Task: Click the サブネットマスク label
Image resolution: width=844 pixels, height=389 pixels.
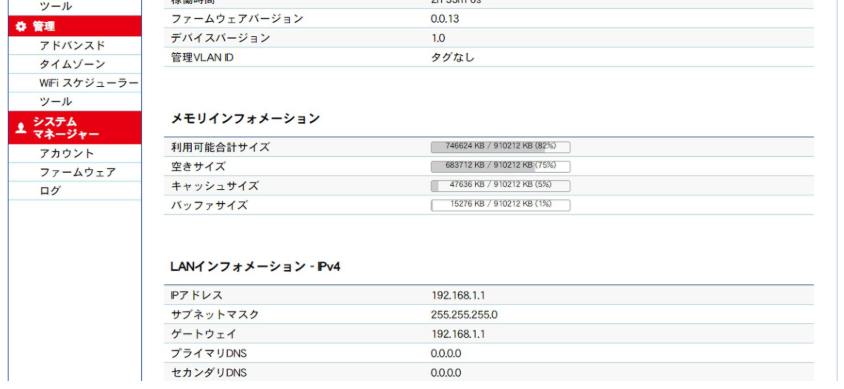Action: [x=215, y=315]
